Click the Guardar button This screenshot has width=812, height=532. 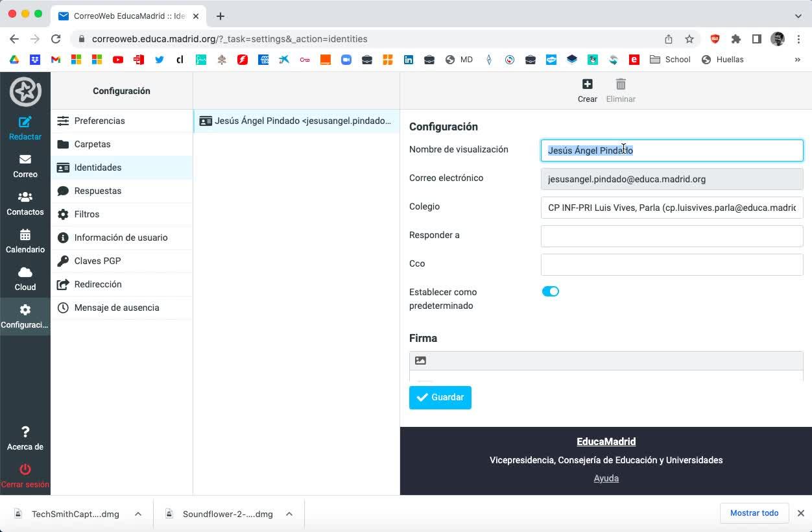[x=440, y=397]
